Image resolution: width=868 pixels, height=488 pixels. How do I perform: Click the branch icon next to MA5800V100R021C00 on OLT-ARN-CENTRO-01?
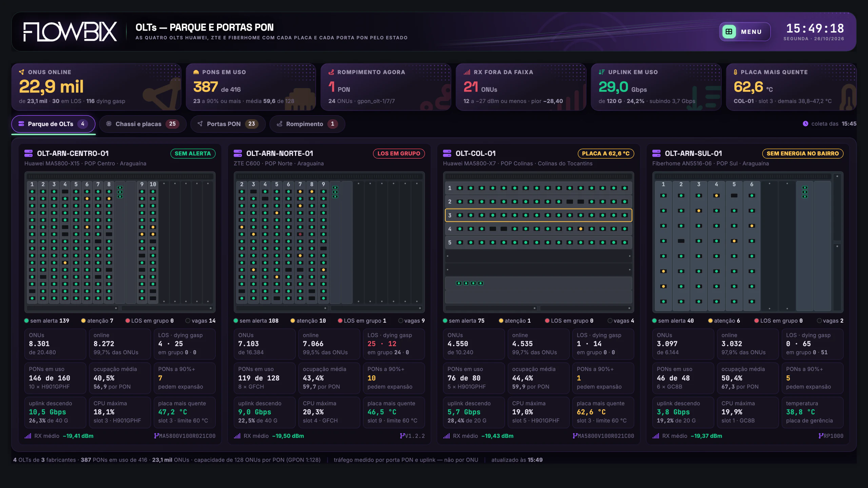pos(156,436)
